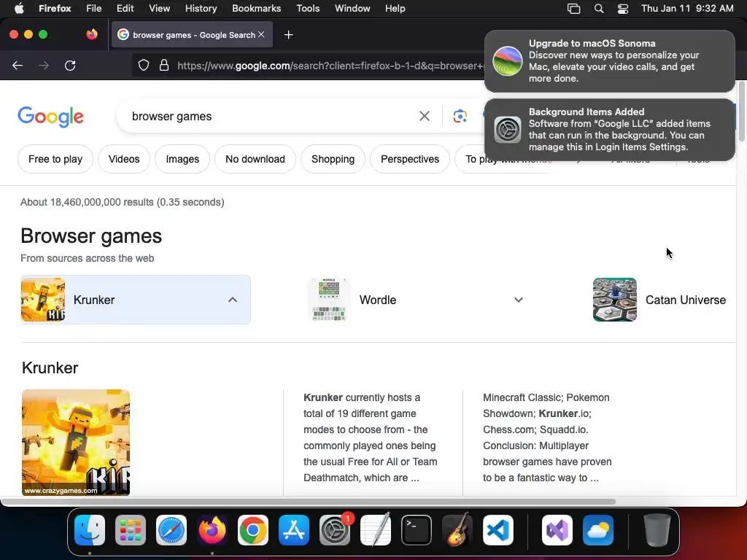
Task: Click the menu bar date and time
Action: pyautogui.click(x=687, y=9)
